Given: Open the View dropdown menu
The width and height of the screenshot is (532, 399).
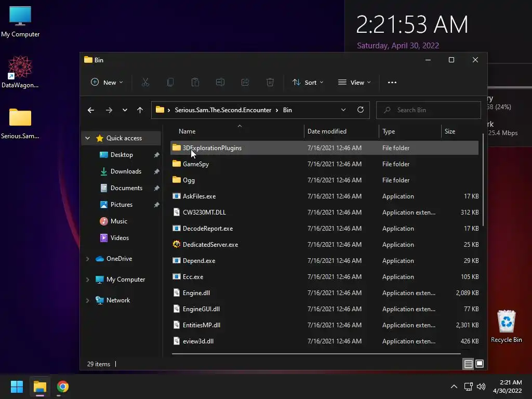Looking at the screenshot, I should click(354, 82).
